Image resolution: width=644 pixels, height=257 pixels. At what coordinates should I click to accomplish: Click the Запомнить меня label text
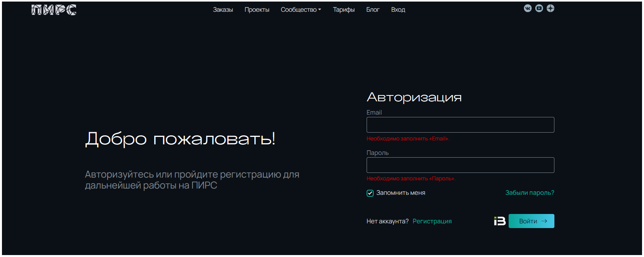click(401, 193)
